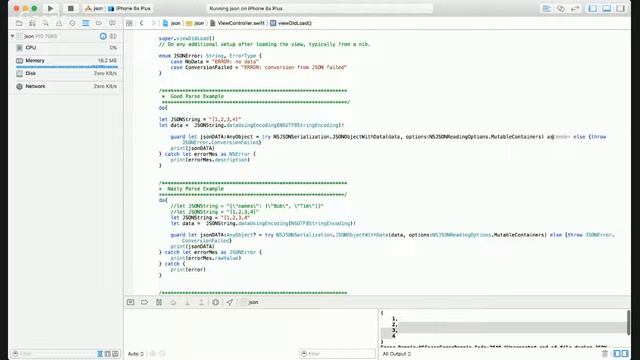Click the Step into button

tap(187, 302)
